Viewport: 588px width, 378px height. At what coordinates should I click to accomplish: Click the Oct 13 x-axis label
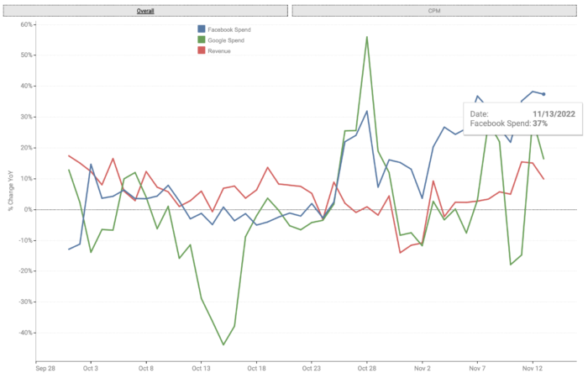(201, 368)
